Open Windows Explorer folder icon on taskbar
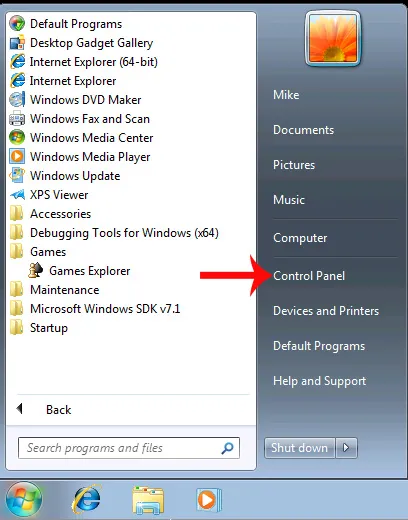 click(148, 500)
